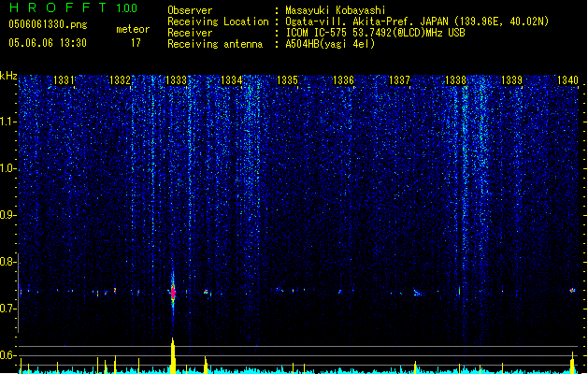The image size is (588, 374).
Task: Click observer name Masayuki Kobayashi
Action: point(336,10)
